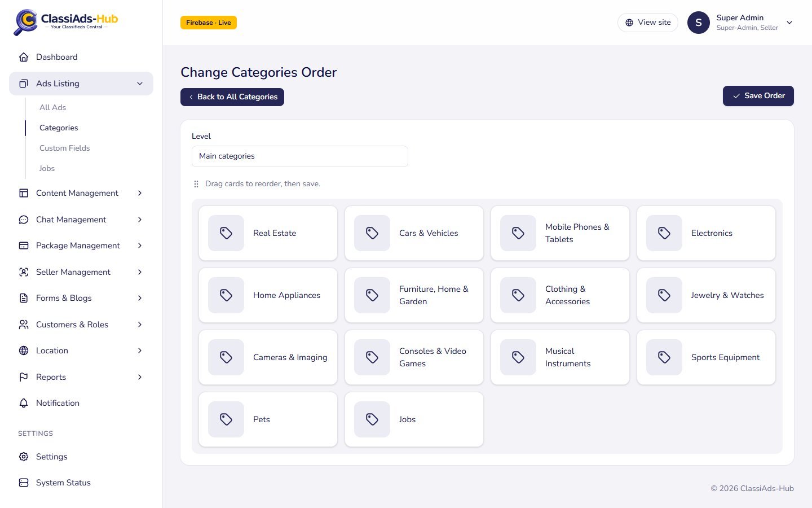Select the Cars & Vehicles category card

click(414, 233)
